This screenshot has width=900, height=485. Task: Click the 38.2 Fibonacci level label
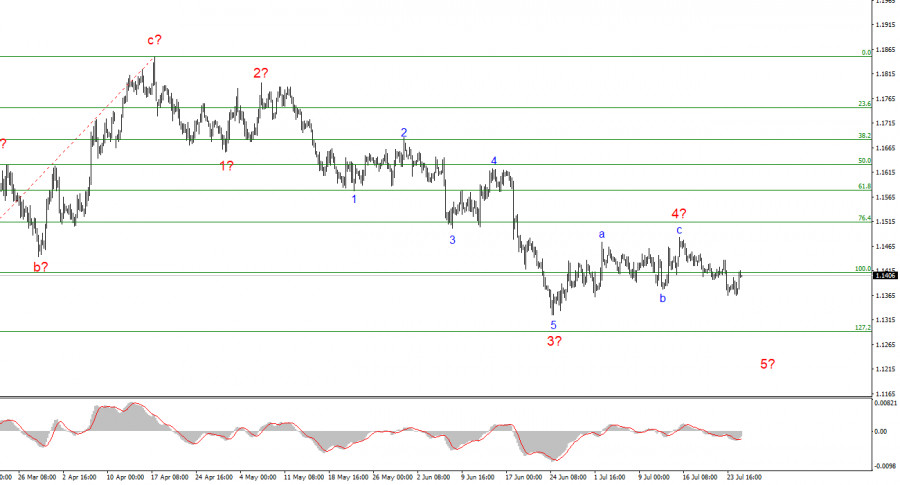864,135
